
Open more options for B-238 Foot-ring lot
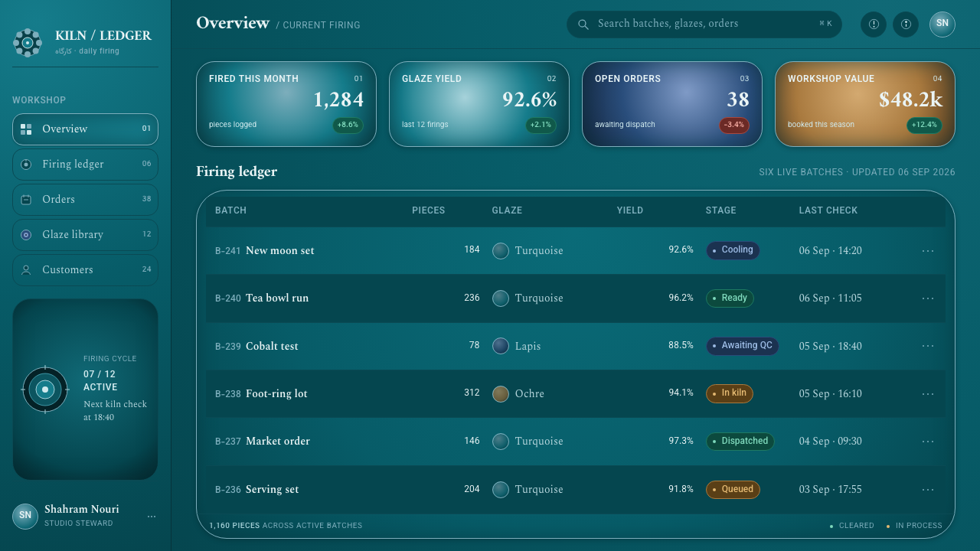coord(928,394)
